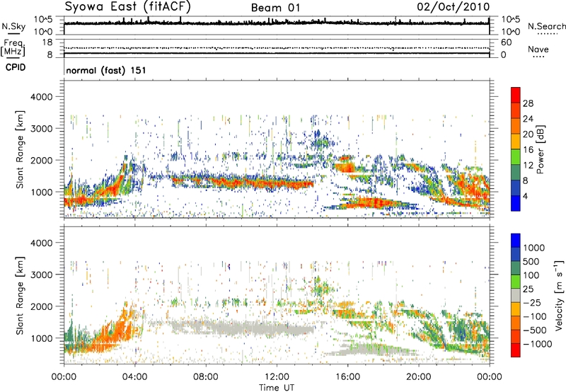
Task: Click the date '02/Oct/2010'
Action: click(x=454, y=7)
